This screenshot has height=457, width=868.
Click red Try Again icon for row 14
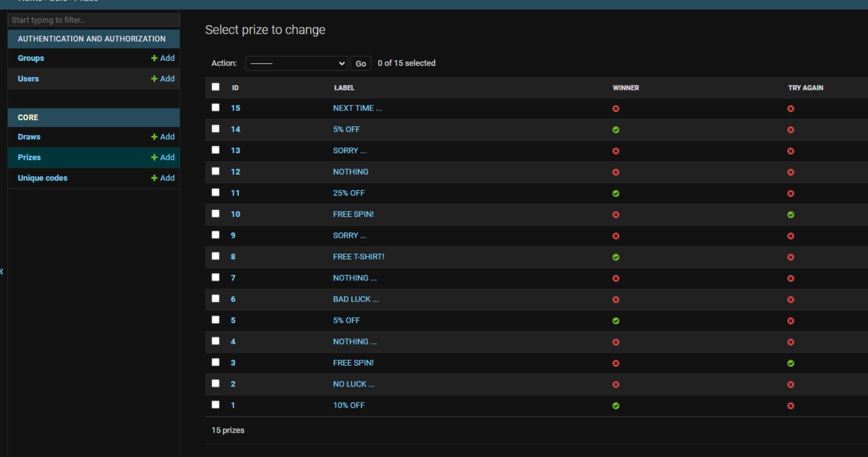point(790,130)
